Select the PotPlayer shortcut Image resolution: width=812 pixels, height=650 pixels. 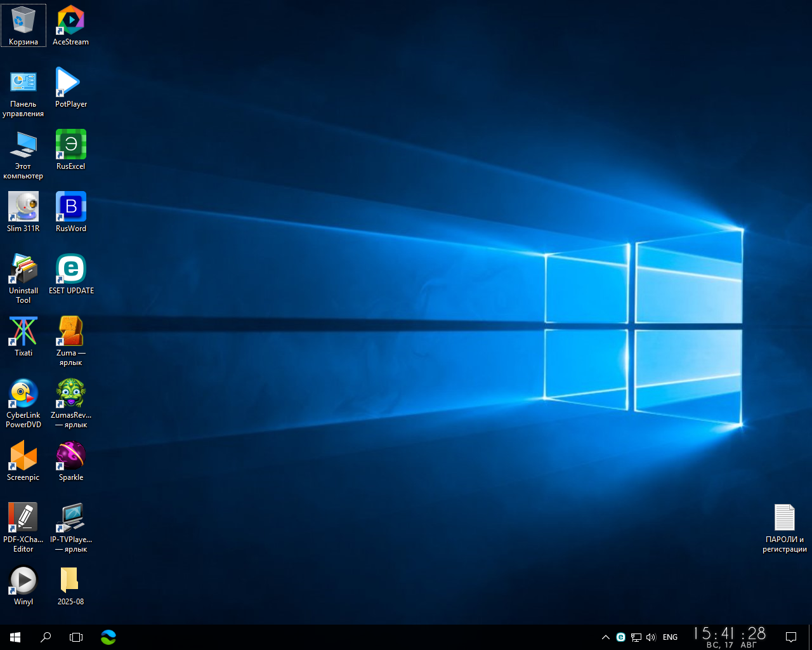71,88
